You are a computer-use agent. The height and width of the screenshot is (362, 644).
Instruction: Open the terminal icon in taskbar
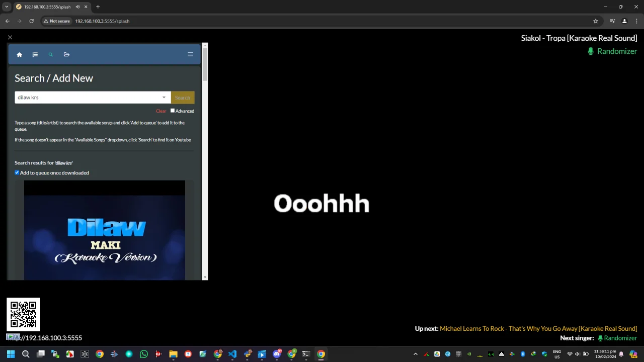point(306,354)
